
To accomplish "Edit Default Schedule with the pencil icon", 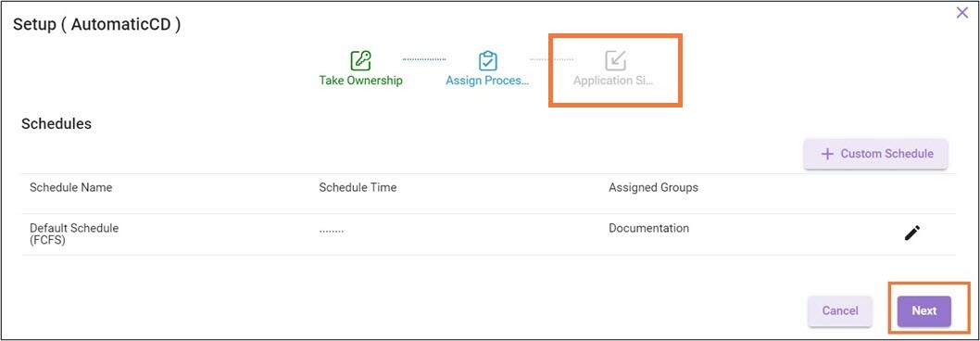I will coord(911,234).
